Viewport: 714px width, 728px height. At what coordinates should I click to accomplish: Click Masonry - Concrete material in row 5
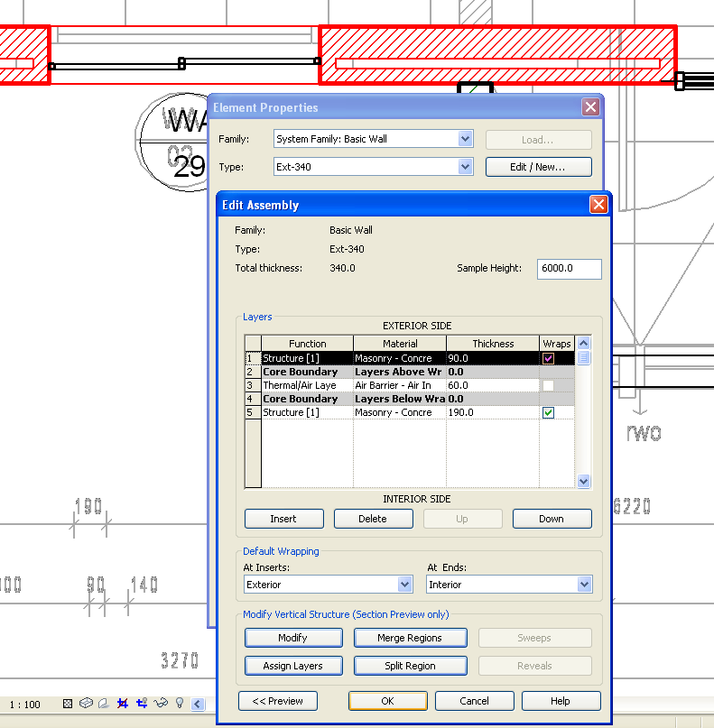400,412
